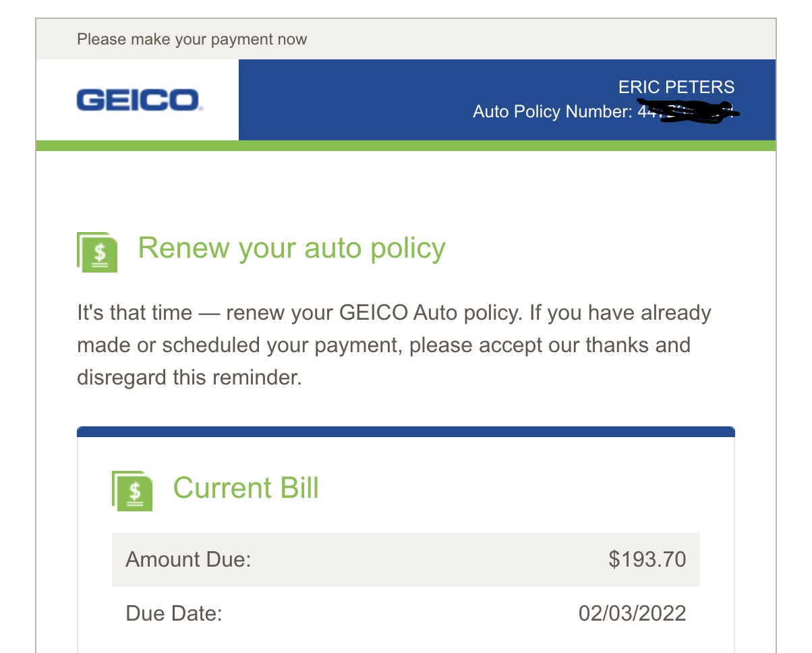Click the "Please make your payment now" text
812x653 pixels.
192,39
